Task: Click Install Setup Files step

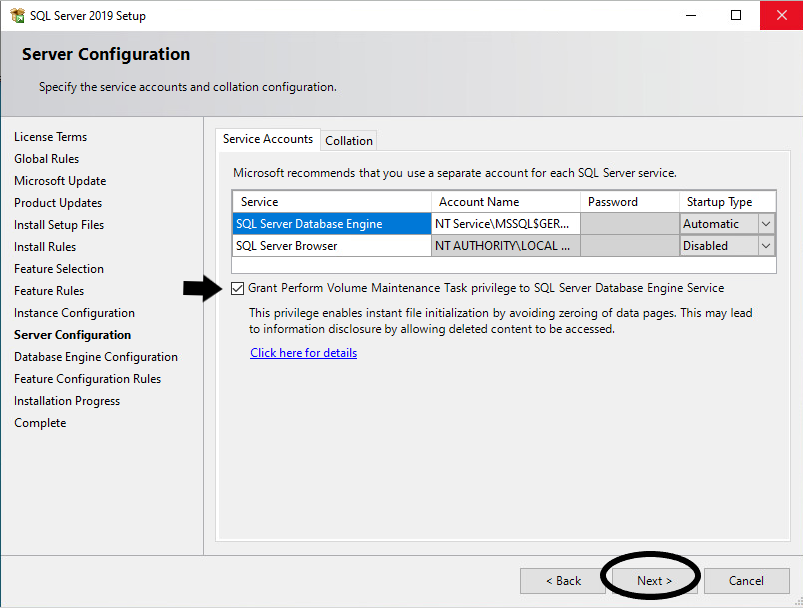Action: pyautogui.click(x=59, y=225)
